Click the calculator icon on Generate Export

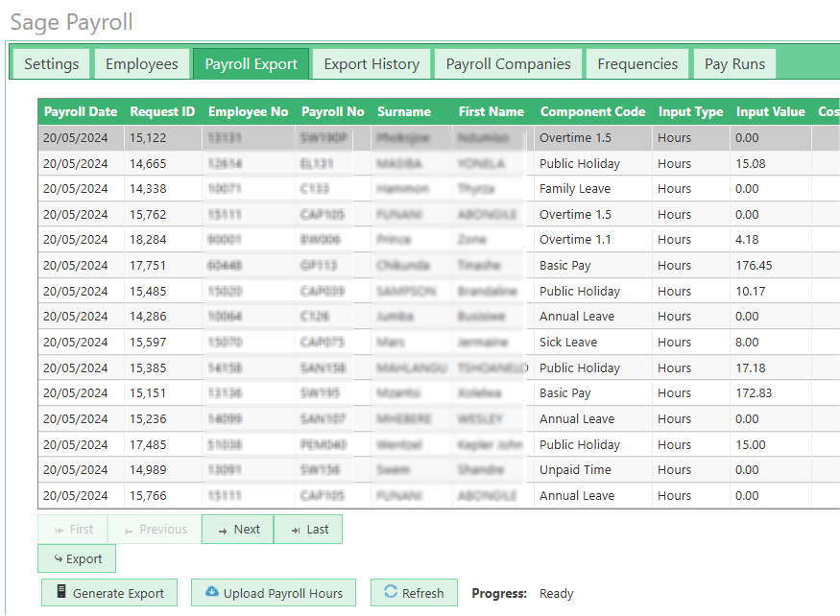point(61,591)
